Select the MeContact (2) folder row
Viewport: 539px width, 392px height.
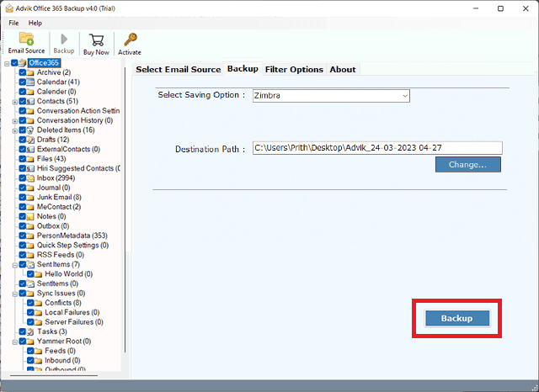[59, 207]
